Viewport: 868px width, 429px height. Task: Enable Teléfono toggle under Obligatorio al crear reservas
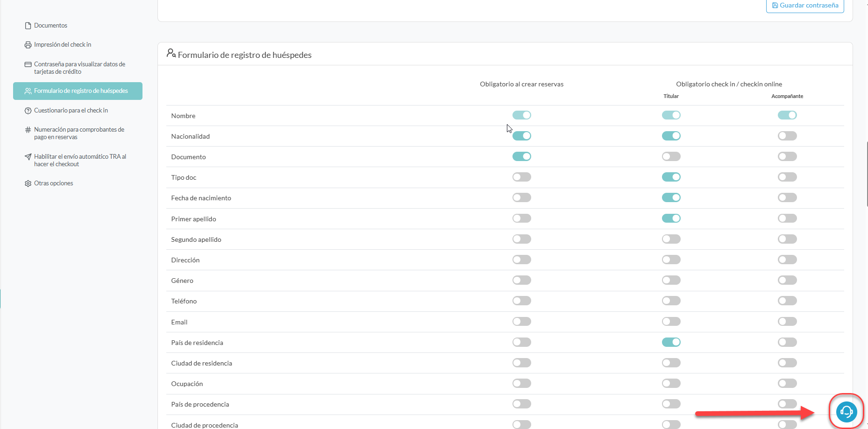click(521, 301)
